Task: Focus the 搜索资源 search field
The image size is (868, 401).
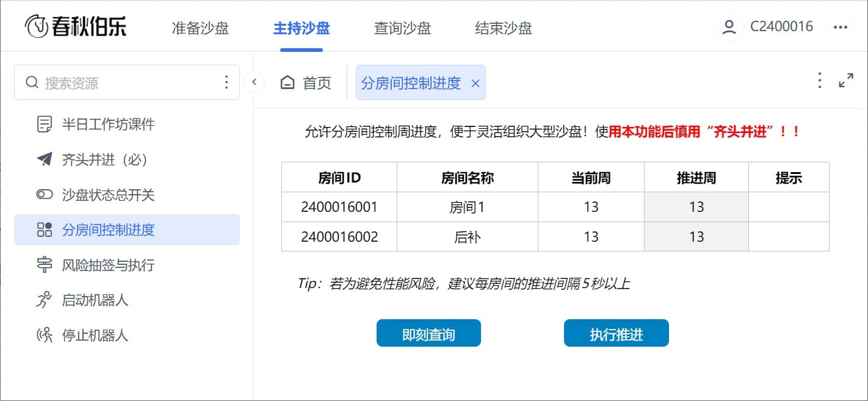Action: pyautogui.click(x=127, y=82)
